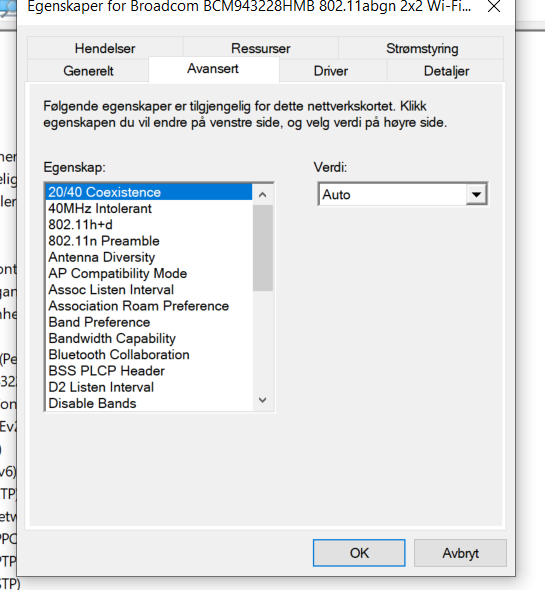Viewport: 545px width, 590px height.
Task: Open the Detaljer tab
Action: point(446,71)
